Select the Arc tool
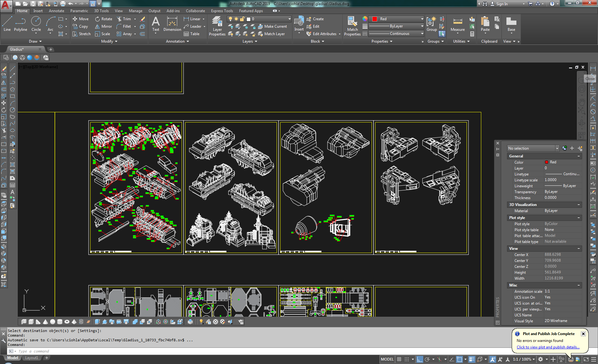The height and width of the screenshot is (364, 598). pos(50,24)
